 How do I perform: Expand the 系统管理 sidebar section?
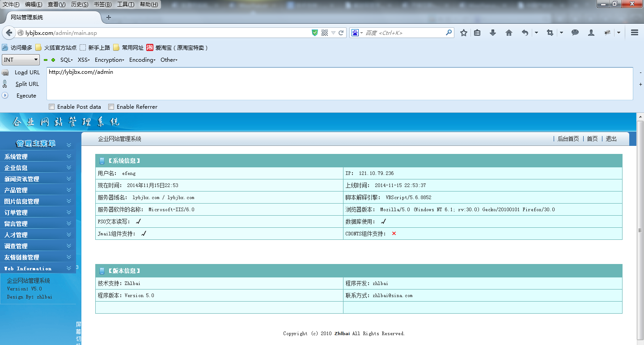pyautogui.click(x=38, y=157)
